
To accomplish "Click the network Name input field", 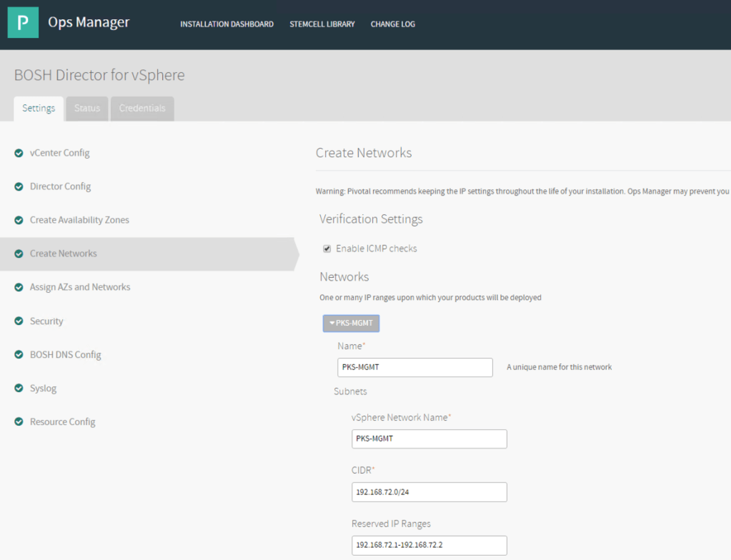I will click(x=415, y=367).
